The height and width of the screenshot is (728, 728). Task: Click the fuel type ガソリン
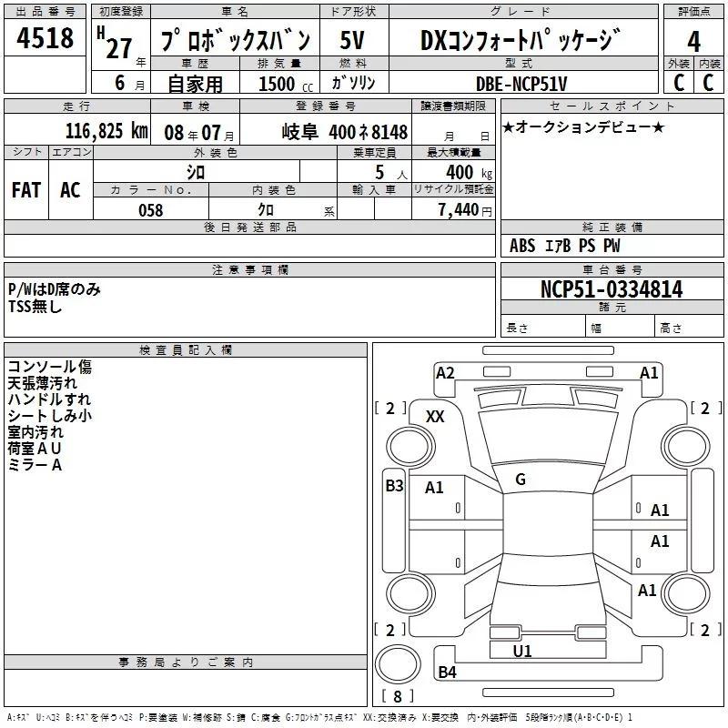click(353, 83)
